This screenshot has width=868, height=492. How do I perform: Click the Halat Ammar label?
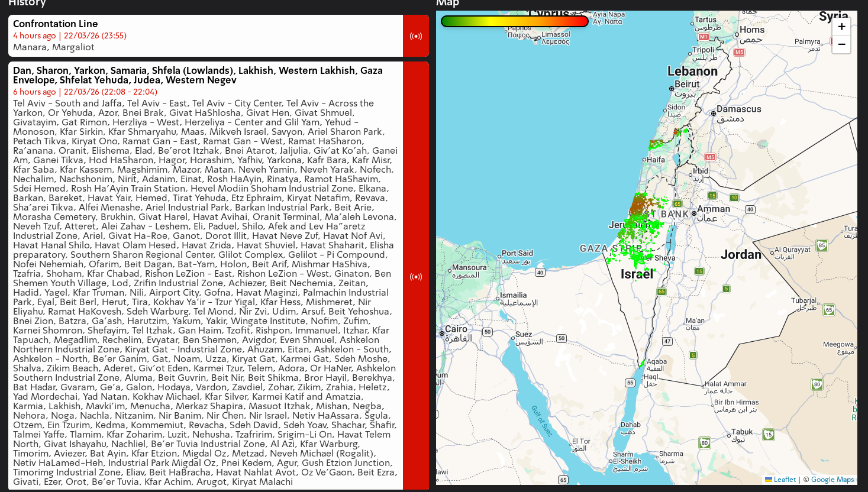tap(725, 387)
